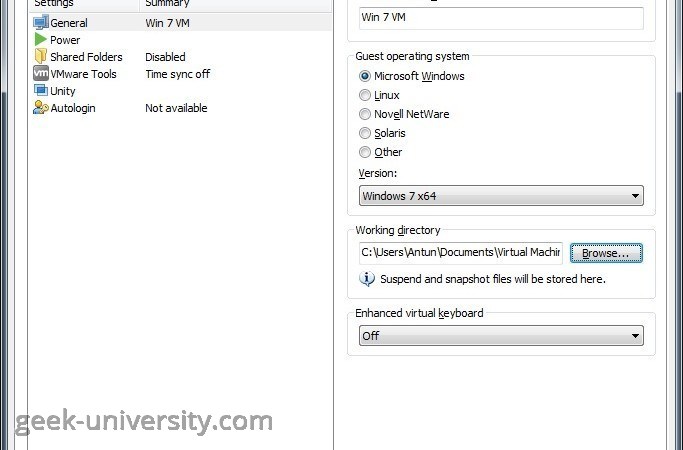Open the Version dropdown showing Windows 7 x64
Viewport: 683px width, 450px height.
501,196
